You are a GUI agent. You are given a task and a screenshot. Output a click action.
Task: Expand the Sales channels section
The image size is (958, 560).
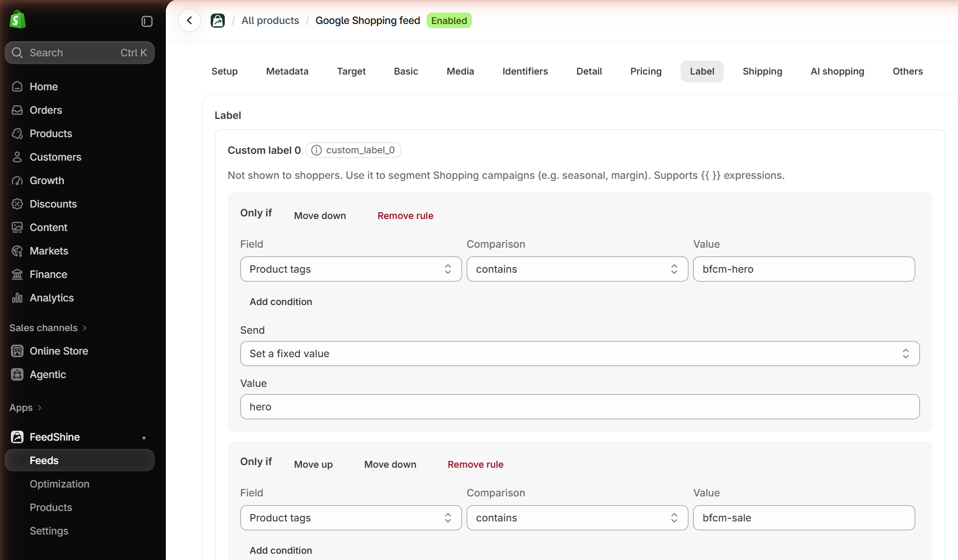(48, 328)
